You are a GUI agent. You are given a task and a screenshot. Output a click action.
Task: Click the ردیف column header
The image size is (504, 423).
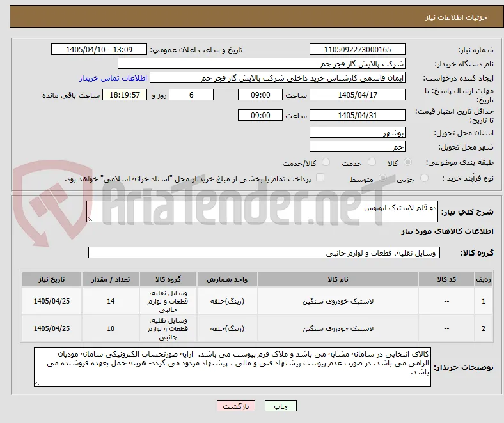coord(483,279)
